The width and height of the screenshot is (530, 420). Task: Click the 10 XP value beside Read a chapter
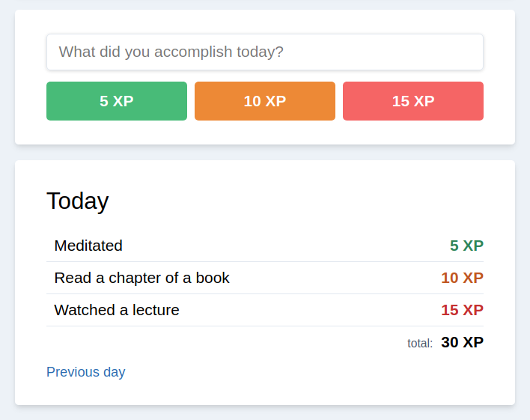point(462,278)
